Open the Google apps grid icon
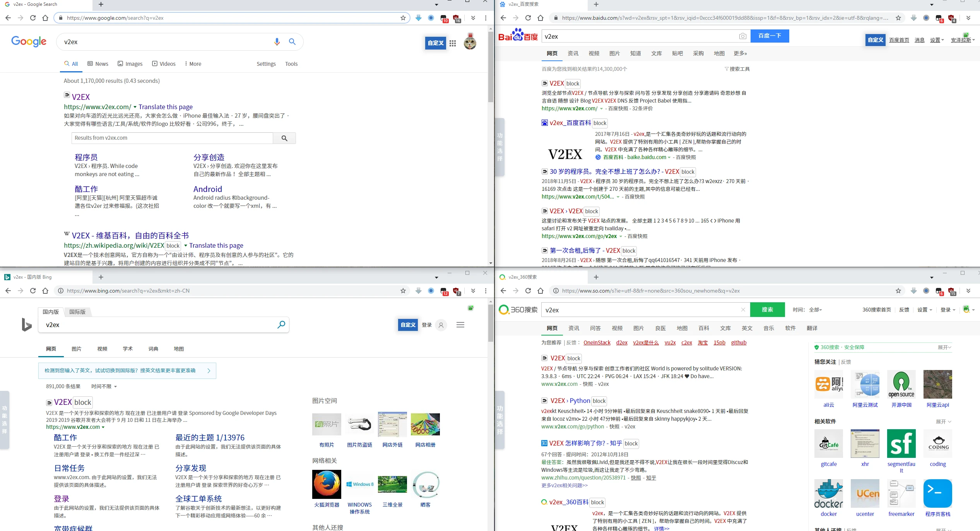The image size is (980, 531). coord(453,43)
